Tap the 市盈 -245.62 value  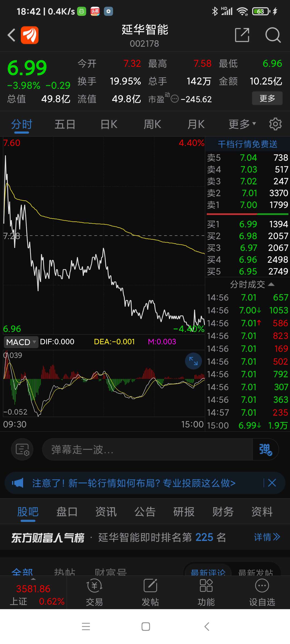pos(196,99)
